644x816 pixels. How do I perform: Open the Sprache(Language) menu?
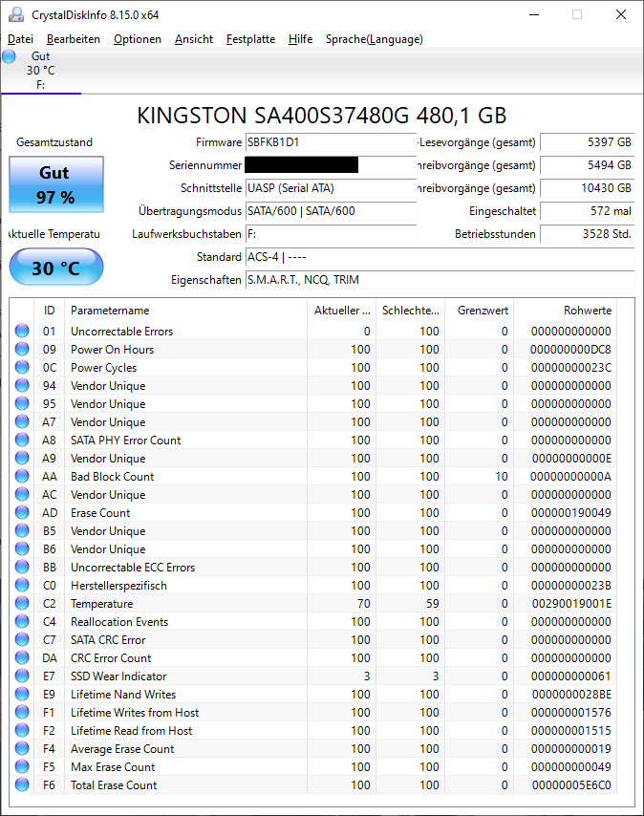(374, 39)
